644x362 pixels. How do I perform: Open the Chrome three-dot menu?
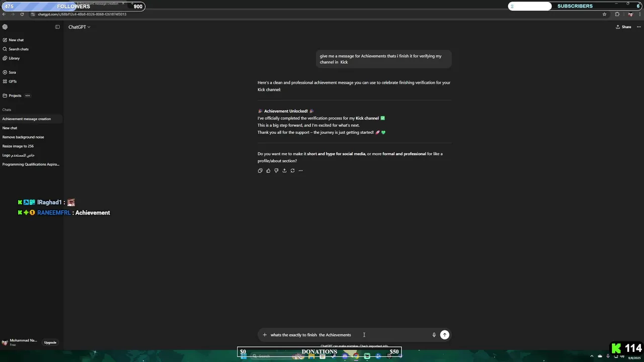[x=639, y=14]
